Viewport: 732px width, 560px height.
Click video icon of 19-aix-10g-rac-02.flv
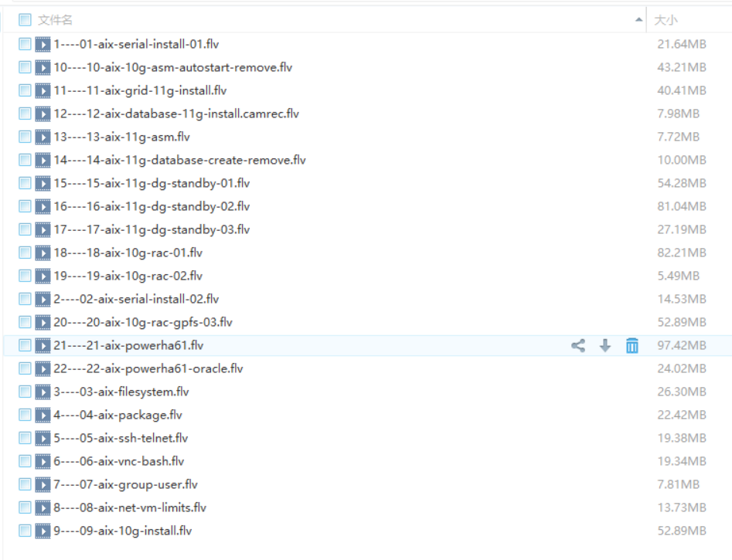coord(43,277)
